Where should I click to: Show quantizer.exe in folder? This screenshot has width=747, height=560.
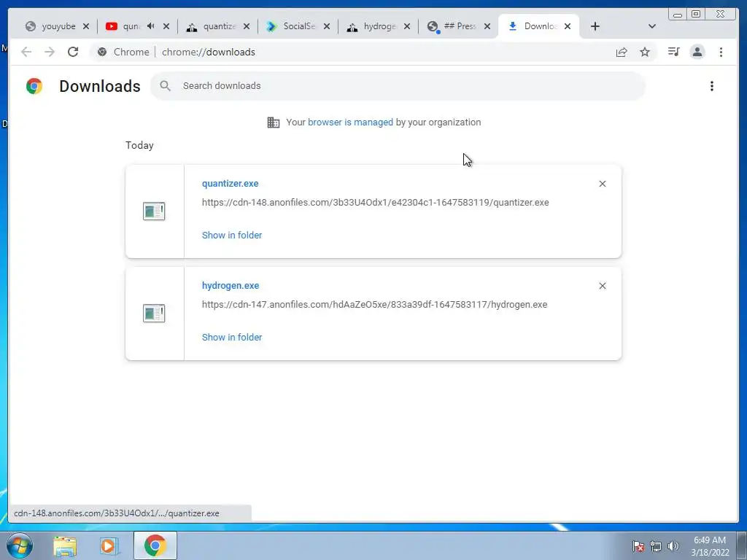[232, 236]
